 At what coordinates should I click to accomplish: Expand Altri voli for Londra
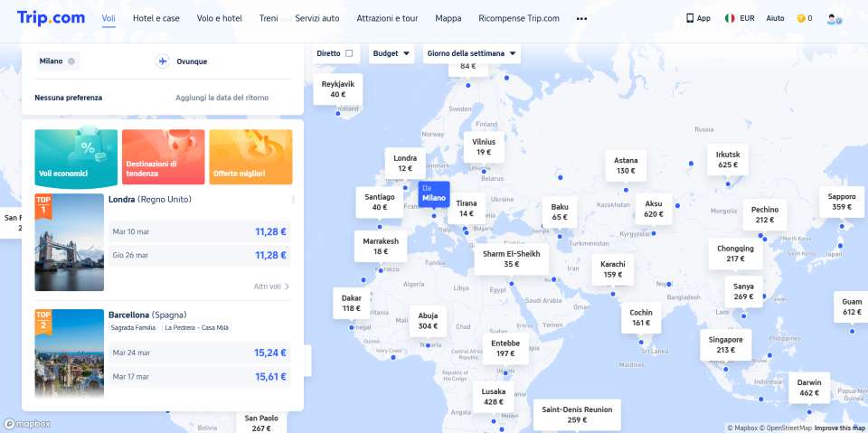point(271,287)
